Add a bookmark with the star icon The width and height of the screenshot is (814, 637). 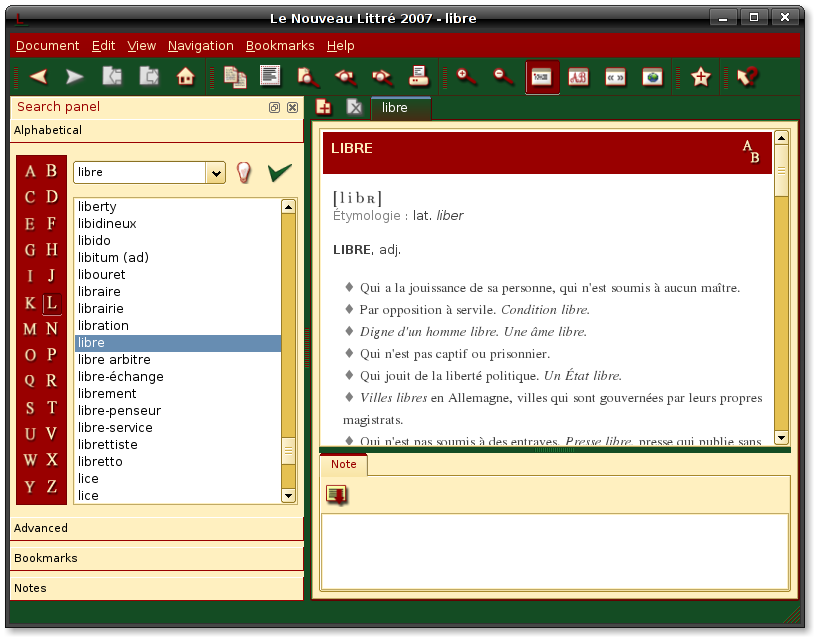tap(700, 77)
